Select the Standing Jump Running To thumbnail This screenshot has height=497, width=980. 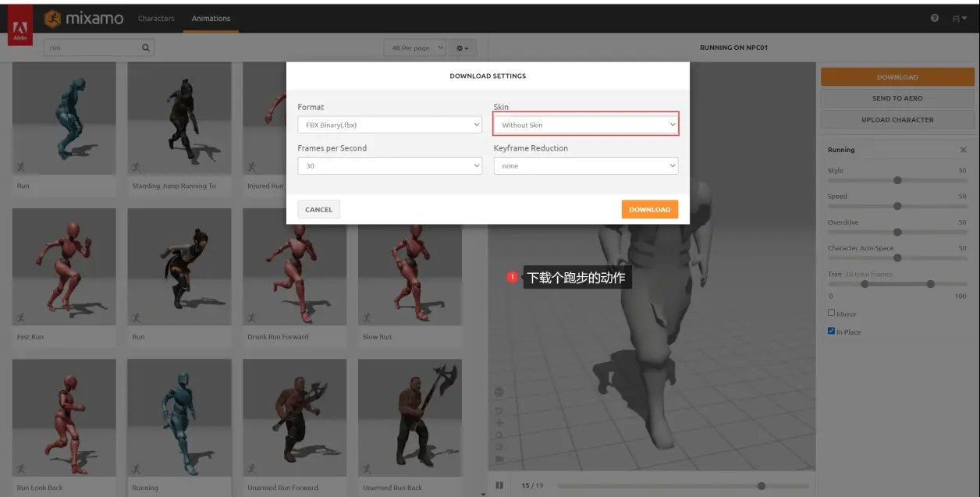[179, 118]
